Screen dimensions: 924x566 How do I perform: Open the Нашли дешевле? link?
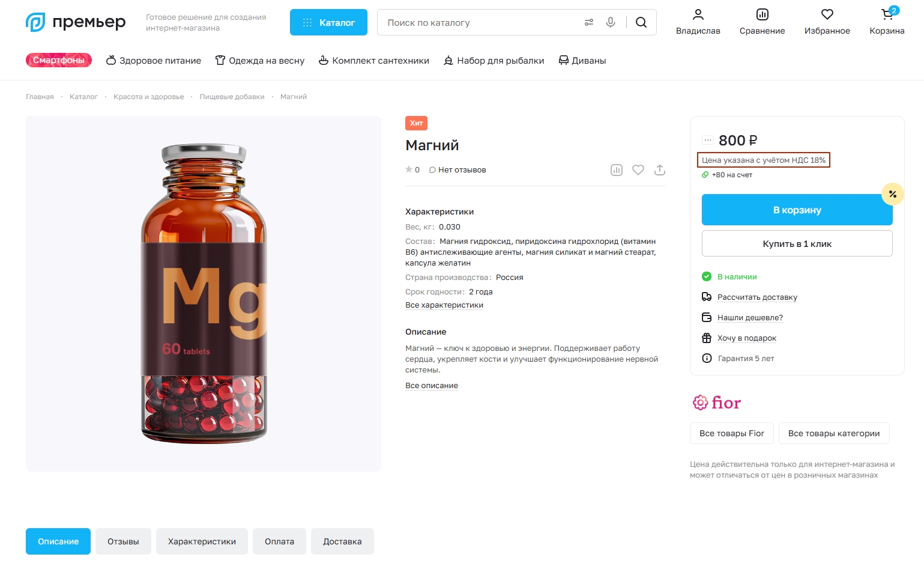point(750,317)
